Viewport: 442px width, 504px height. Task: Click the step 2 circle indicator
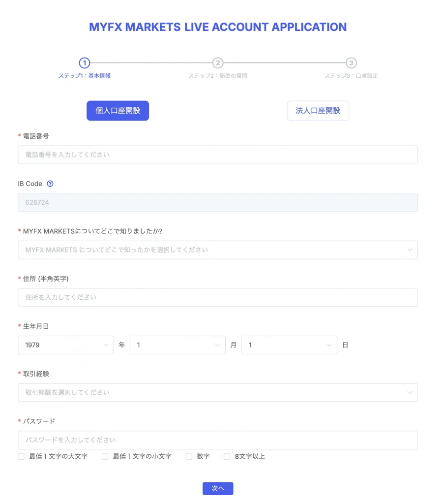click(218, 63)
